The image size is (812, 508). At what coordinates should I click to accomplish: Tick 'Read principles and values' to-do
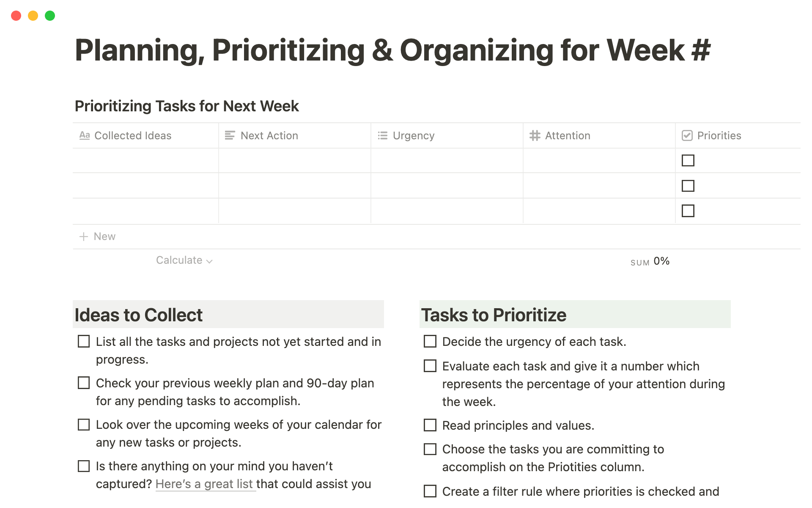pos(430,425)
